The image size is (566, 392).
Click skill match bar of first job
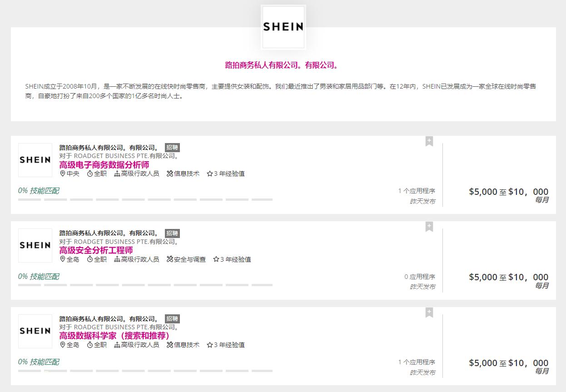[x=145, y=199]
